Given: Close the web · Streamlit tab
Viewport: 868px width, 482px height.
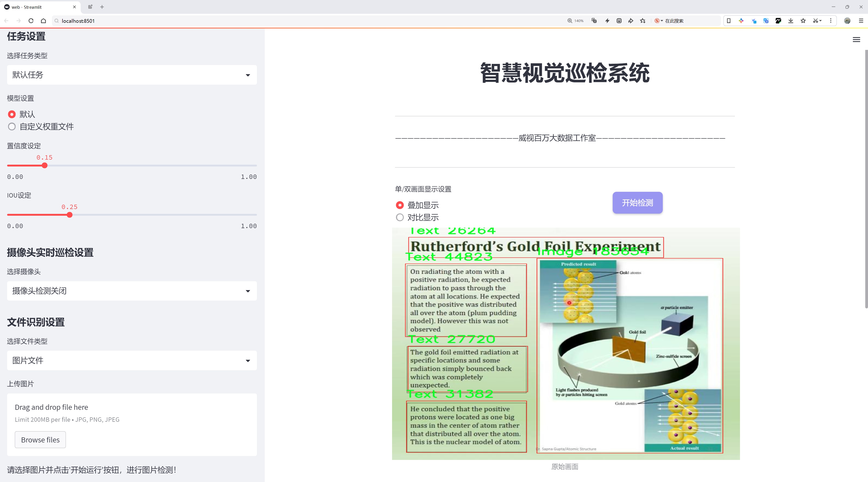Looking at the screenshot, I should (74, 7).
